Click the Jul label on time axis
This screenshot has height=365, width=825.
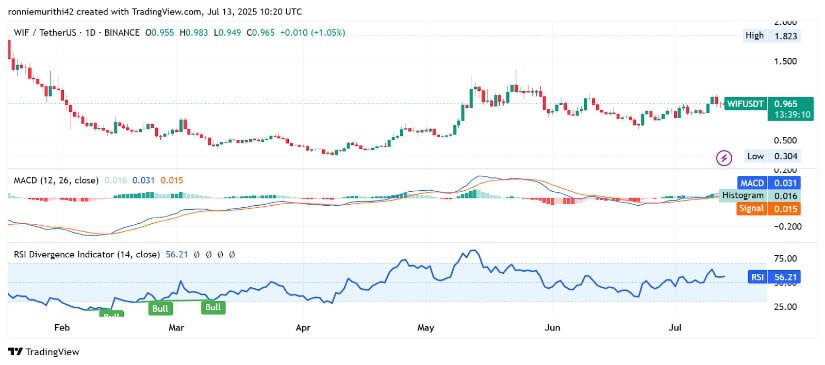coord(675,328)
